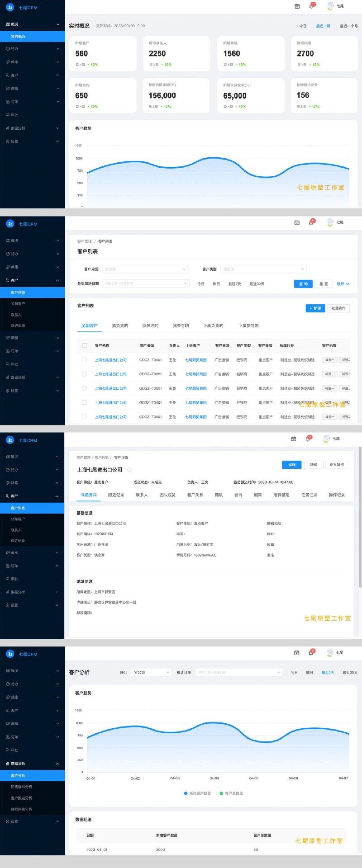Select 最近一个月 on the 实时概况 dashboard

[348, 26]
